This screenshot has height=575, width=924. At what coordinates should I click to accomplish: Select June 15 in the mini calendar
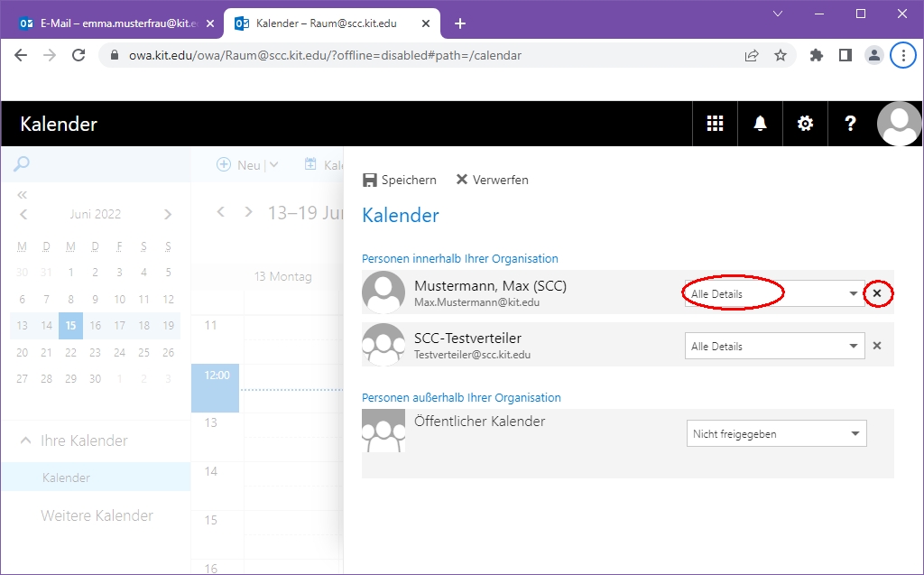click(x=71, y=326)
